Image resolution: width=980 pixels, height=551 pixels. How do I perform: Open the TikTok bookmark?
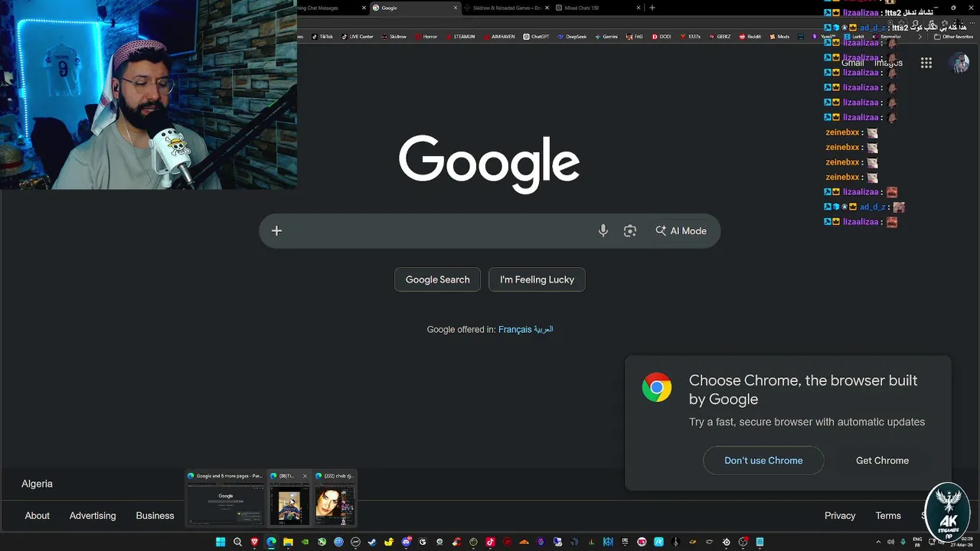322,36
